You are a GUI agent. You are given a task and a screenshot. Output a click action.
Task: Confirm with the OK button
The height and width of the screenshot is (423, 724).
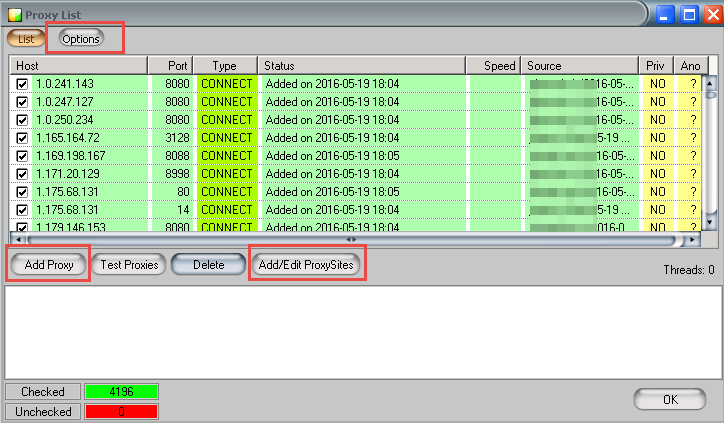tap(670, 399)
